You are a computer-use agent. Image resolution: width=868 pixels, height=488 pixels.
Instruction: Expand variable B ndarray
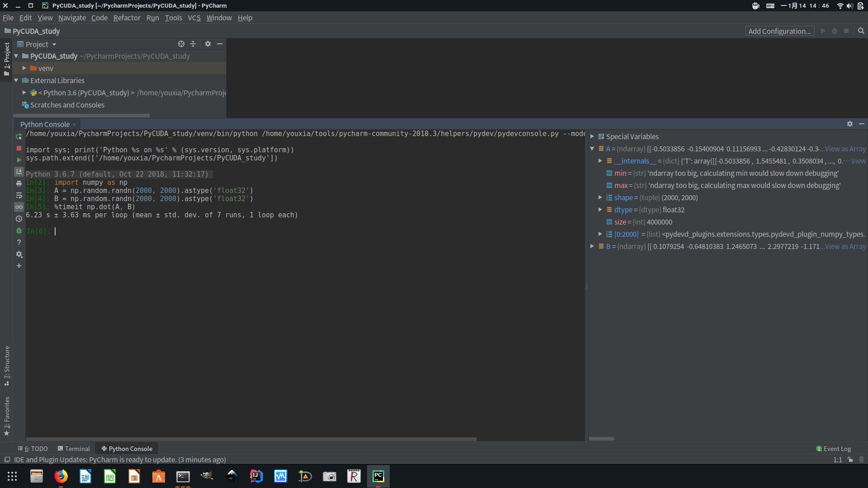[x=592, y=246]
